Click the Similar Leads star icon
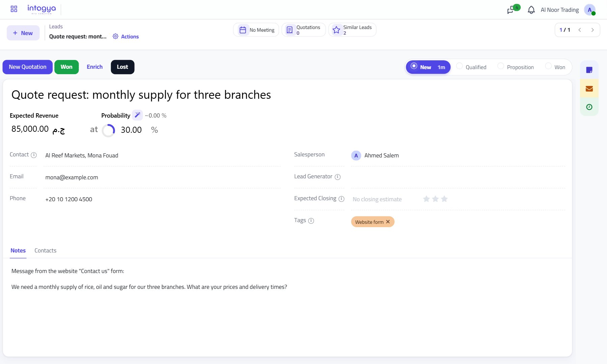The width and height of the screenshot is (607, 364). (x=336, y=30)
